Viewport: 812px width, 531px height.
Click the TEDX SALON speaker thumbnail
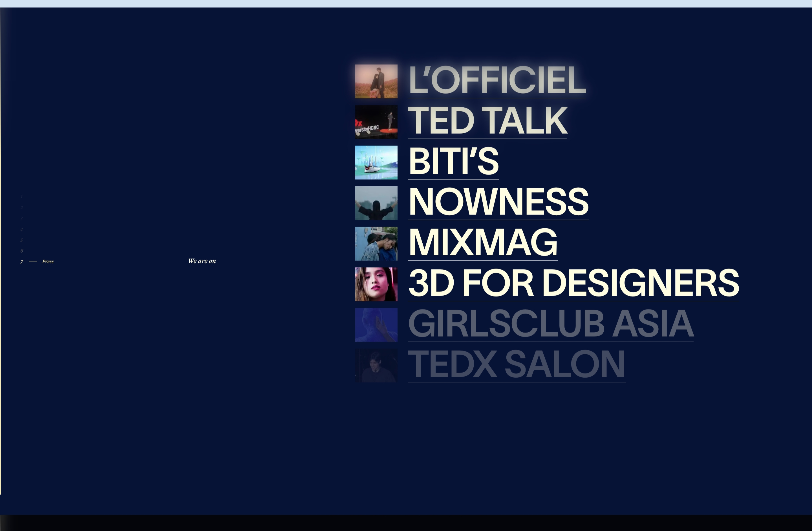376,365
